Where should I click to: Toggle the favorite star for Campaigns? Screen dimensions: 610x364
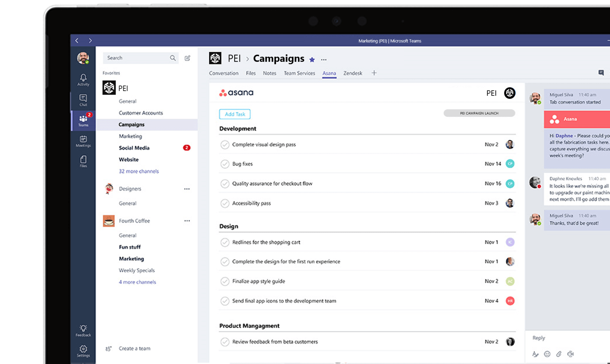312,59
